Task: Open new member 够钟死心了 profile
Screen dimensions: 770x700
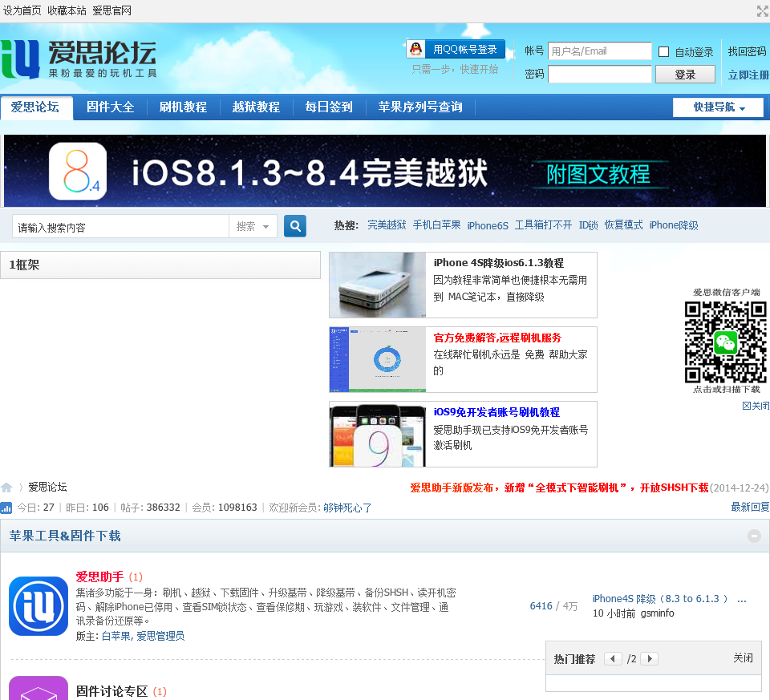Action: tap(347, 508)
